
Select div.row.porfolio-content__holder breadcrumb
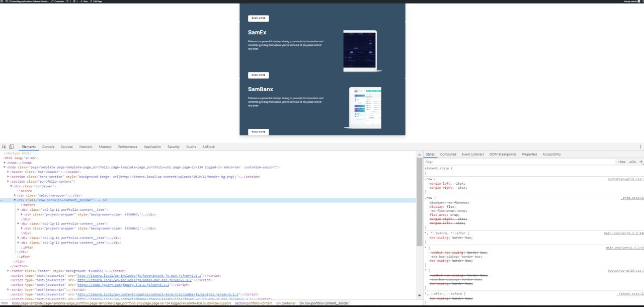(324, 303)
